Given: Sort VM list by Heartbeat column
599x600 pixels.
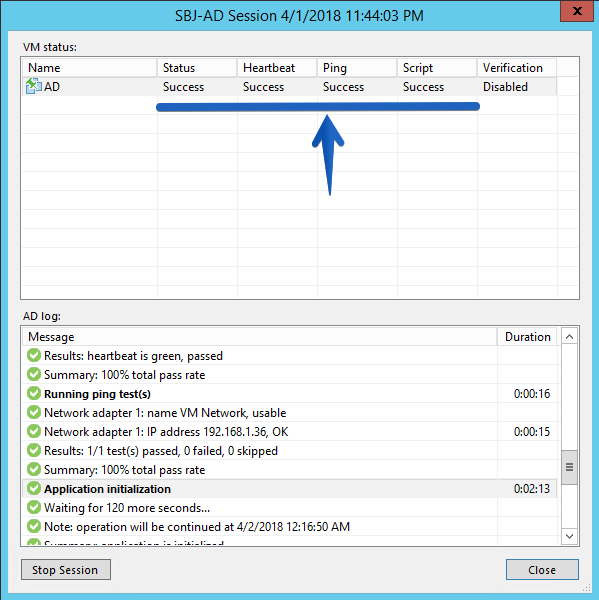Looking at the screenshot, I should (277, 68).
